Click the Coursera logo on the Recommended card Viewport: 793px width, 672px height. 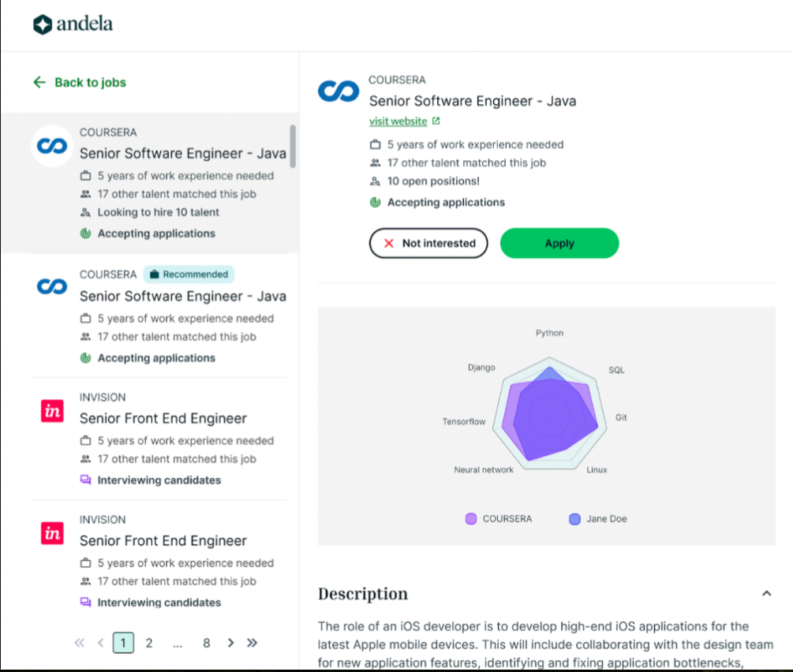52,286
